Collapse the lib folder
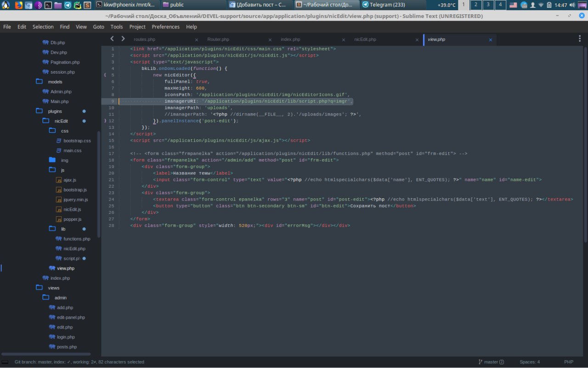This screenshot has width=588, height=368. [52, 229]
